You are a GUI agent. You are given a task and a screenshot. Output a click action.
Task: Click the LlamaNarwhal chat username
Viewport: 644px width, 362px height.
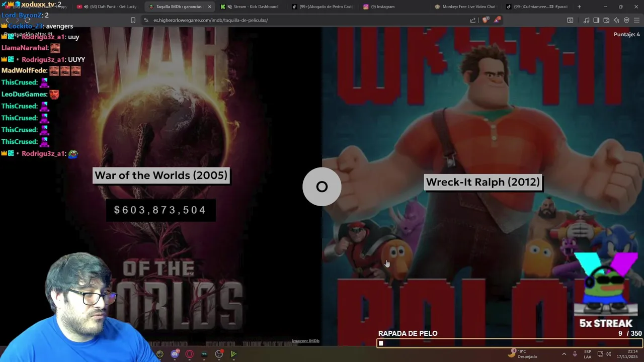(x=25, y=48)
